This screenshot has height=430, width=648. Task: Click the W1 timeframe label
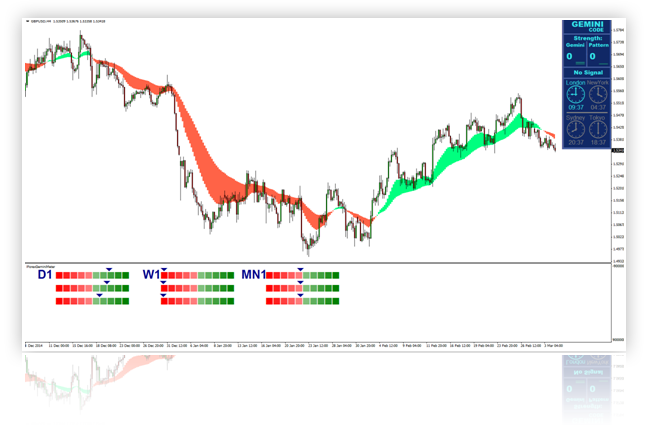coord(151,275)
